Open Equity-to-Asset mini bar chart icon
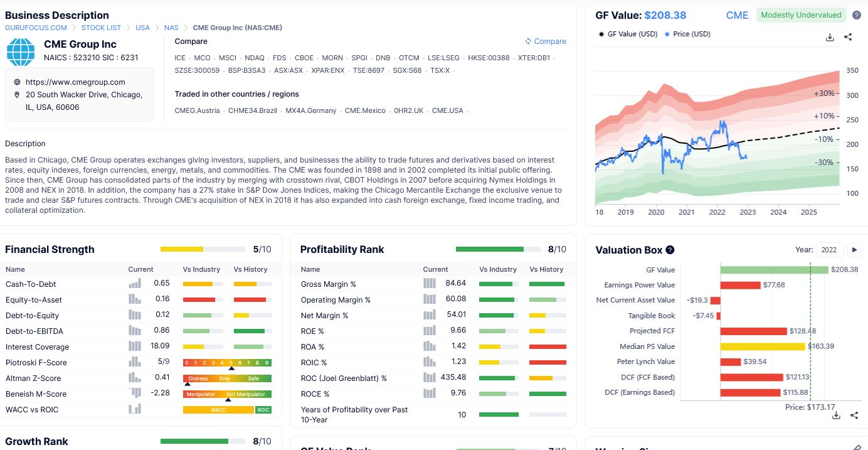Image resolution: width=868 pixels, height=450 pixels. 135,299
